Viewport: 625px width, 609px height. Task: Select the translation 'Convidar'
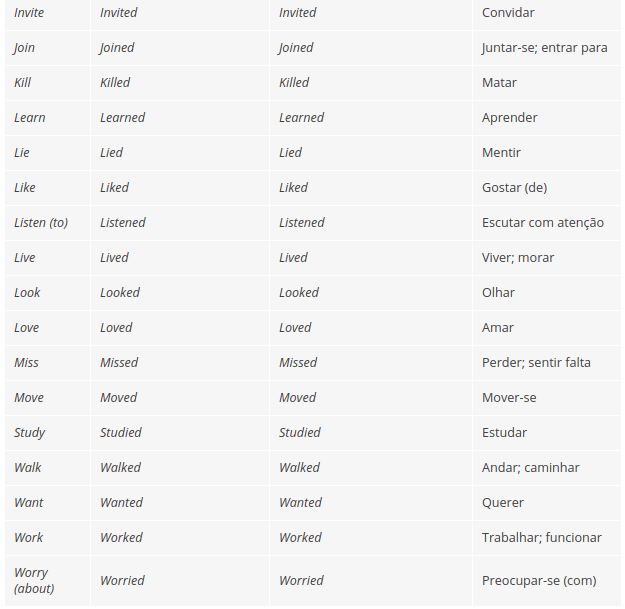[x=508, y=13]
